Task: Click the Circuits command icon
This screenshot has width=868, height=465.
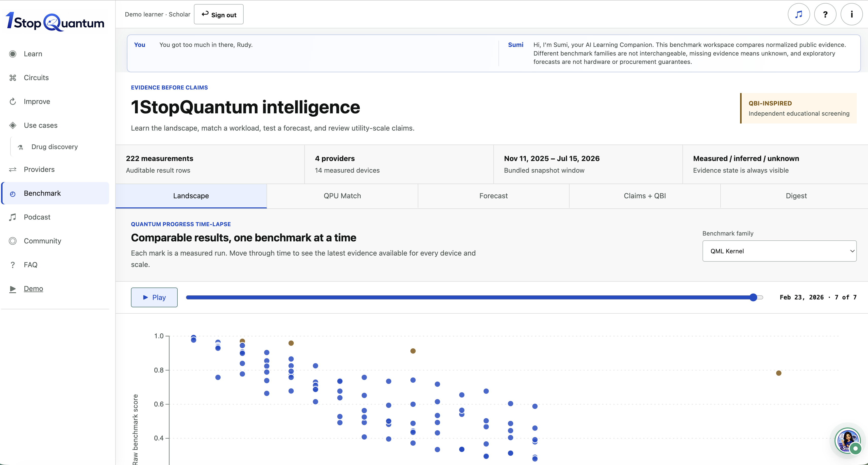Action: pos(13,78)
